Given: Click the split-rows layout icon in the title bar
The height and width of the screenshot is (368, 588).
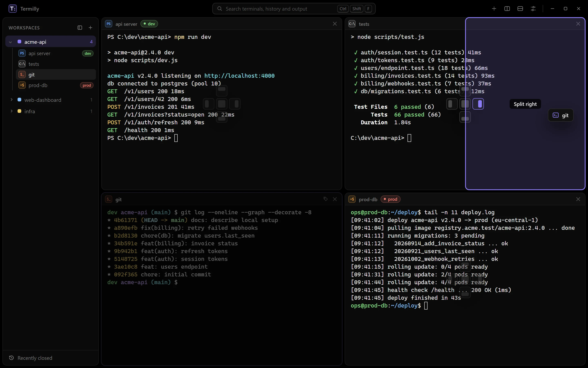Looking at the screenshot, I should [520, 9].
